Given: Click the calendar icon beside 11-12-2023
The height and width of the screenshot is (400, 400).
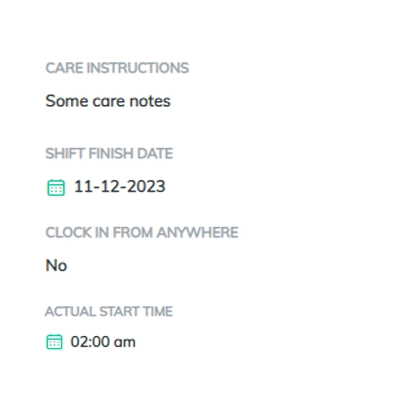Looking at the screenshot, I should point(56,187).
